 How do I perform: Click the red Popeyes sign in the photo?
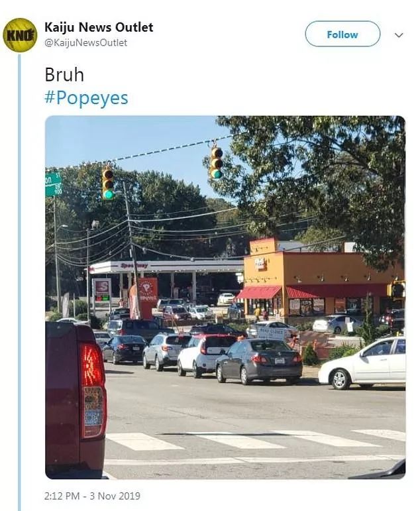[x=147, y=298]
